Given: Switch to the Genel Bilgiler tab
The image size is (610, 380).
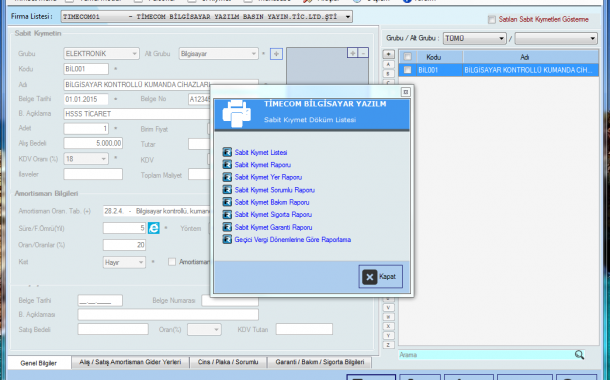Looking at the screenshot, I should tap(39, 363).
